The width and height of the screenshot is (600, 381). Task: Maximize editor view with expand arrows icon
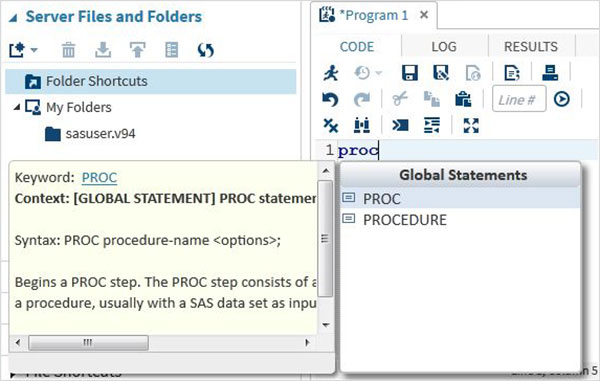coord(471,125)
